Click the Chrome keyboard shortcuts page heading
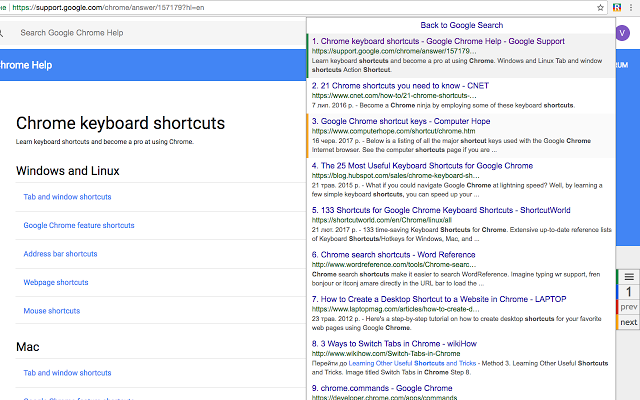640x400 pixels. pos(120,123)
